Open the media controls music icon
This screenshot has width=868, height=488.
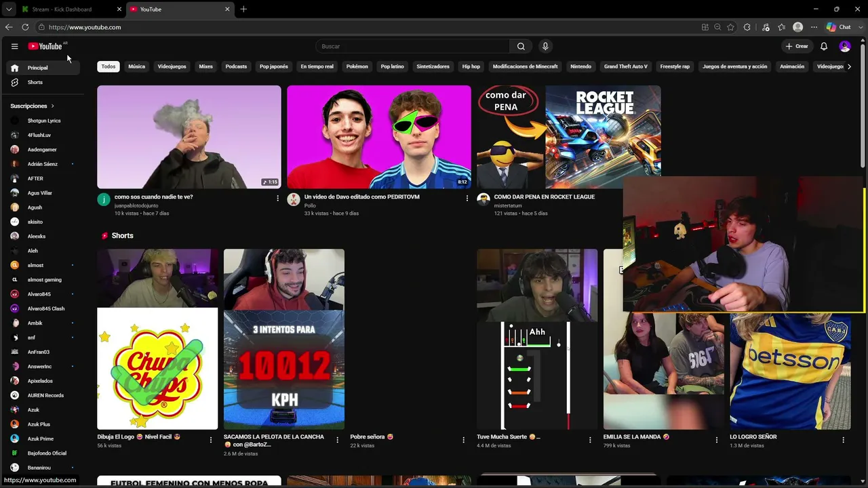[766, 27]
